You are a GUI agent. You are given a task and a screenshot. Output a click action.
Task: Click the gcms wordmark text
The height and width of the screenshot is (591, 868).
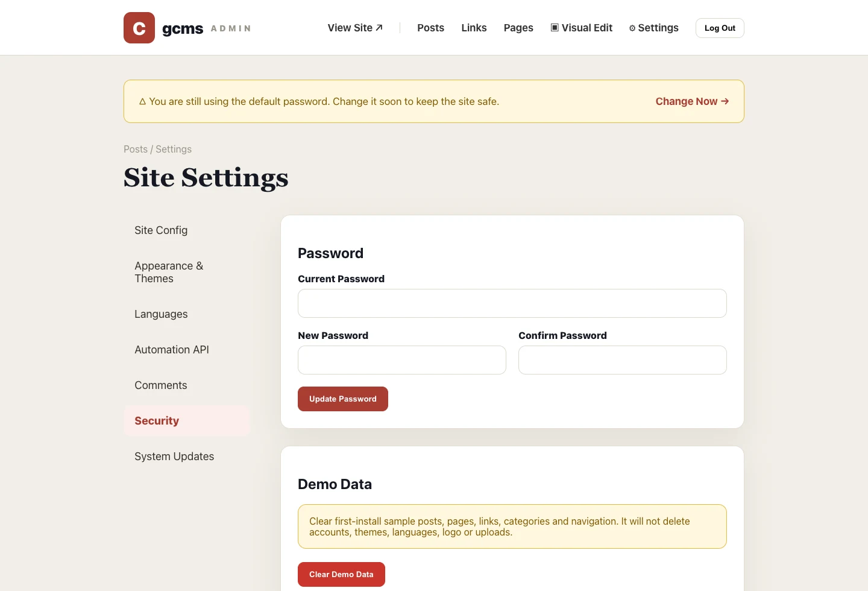[183, 28]
